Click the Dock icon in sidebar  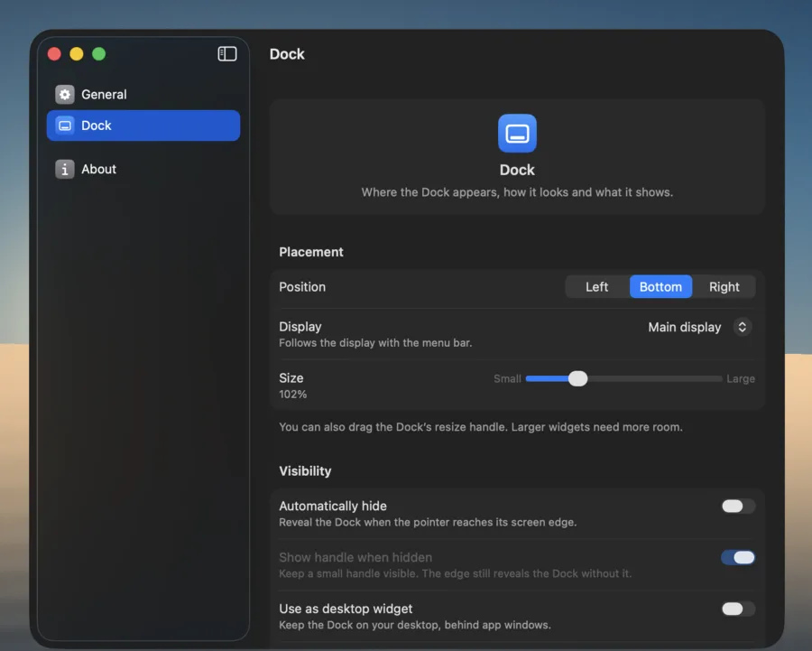pos(65,126)
